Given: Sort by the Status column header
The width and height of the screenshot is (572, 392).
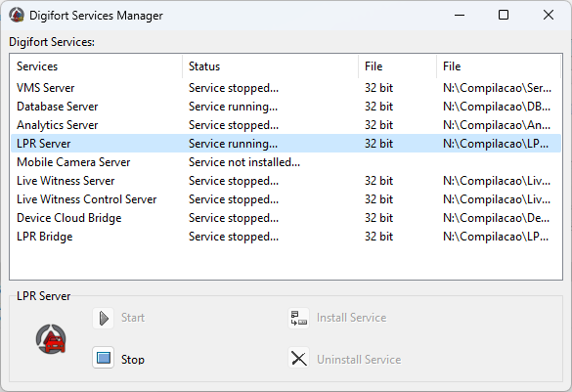Looking at the screenshot, I should point(270,66).
